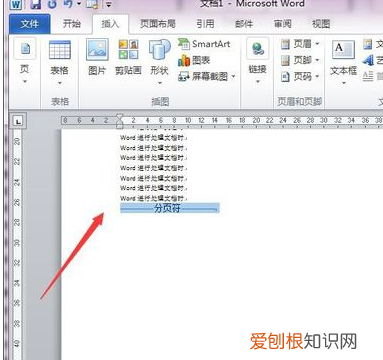383x360 pixels.
Task: Expand the 表格 dropdown arrow
Action: (x=60, y=83)
